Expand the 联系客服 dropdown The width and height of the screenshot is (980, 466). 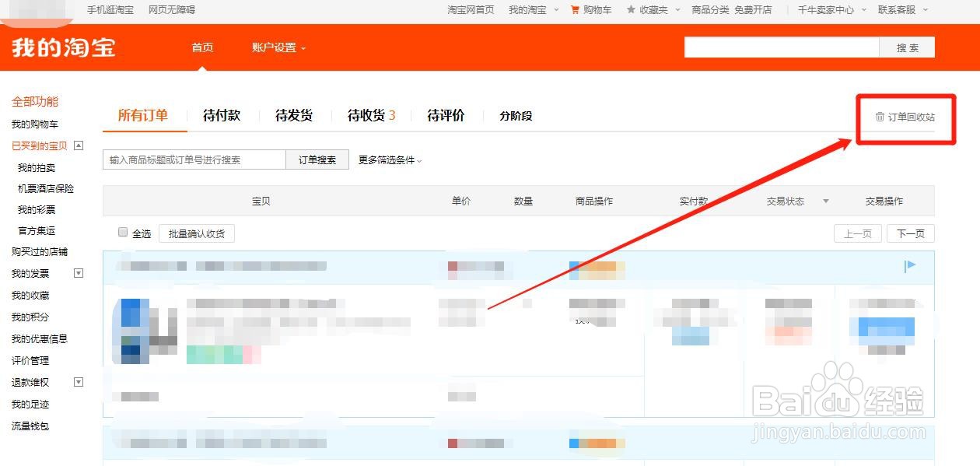(925, 10)
